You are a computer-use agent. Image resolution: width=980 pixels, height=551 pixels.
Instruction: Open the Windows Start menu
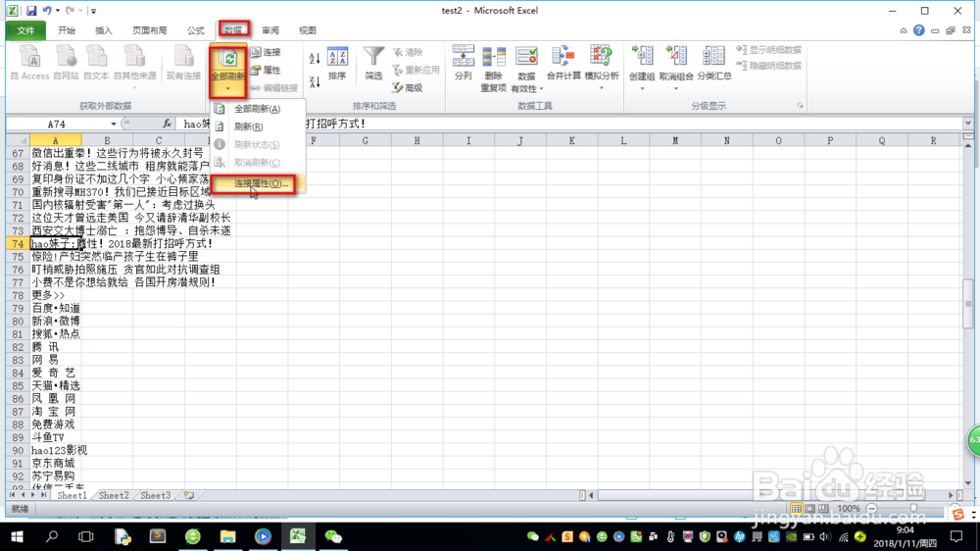point(17,536)
